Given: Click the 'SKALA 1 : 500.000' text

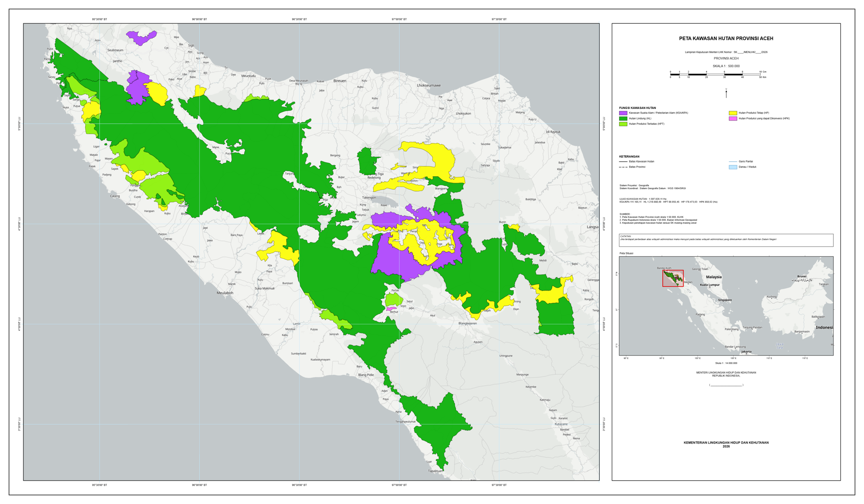Looking at the screenshot, I should point(726,66).
